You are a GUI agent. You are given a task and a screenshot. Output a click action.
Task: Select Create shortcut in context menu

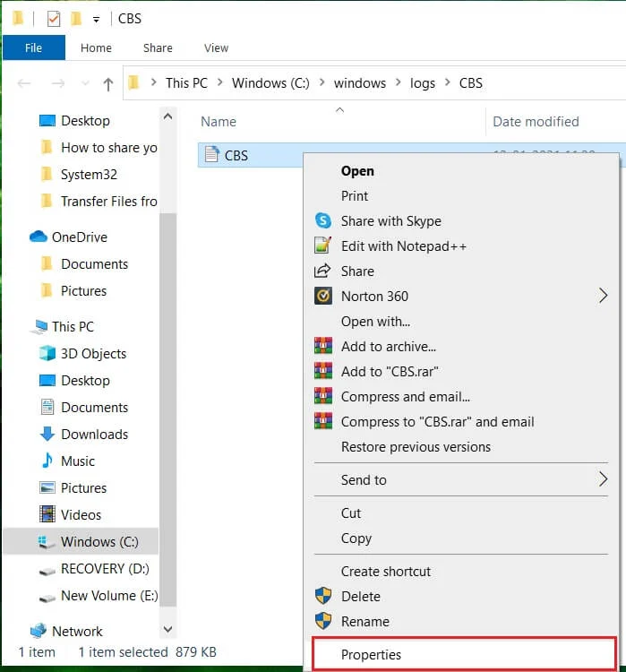461,572
